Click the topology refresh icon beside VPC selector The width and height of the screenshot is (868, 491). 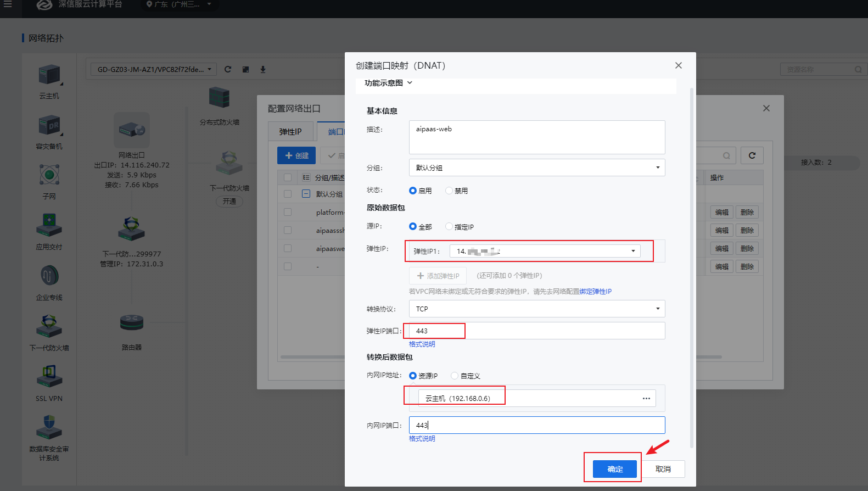coord(228,69)
